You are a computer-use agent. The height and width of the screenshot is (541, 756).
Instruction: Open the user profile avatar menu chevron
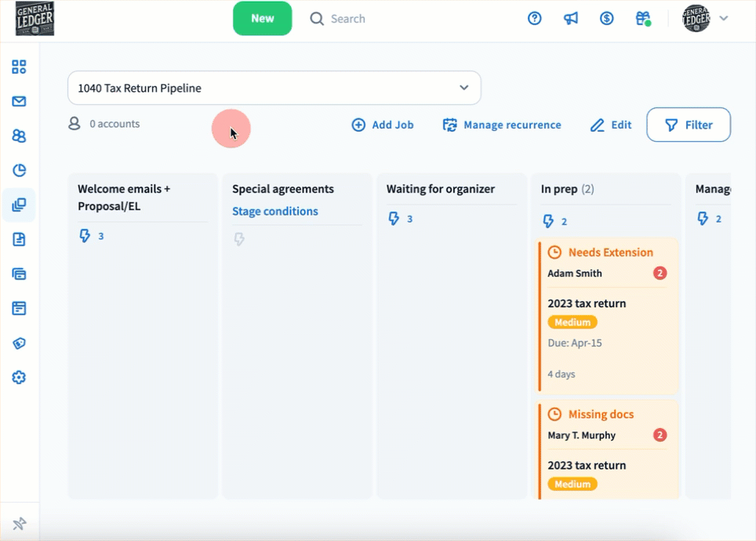pos(724,18)
